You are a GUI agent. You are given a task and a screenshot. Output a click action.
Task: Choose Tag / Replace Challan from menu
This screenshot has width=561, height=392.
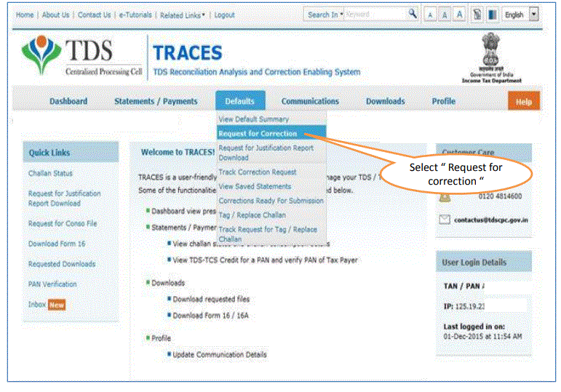pos(252,215)
